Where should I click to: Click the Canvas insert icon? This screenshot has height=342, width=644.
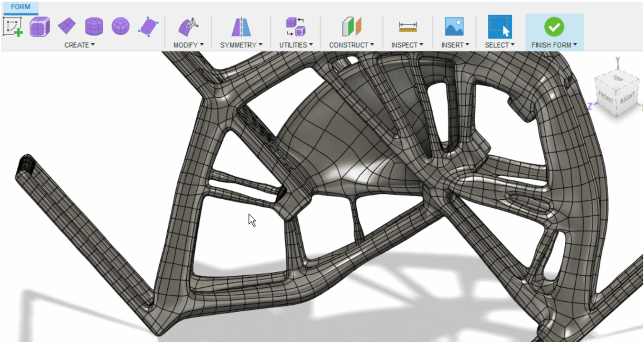coord(455,26)
